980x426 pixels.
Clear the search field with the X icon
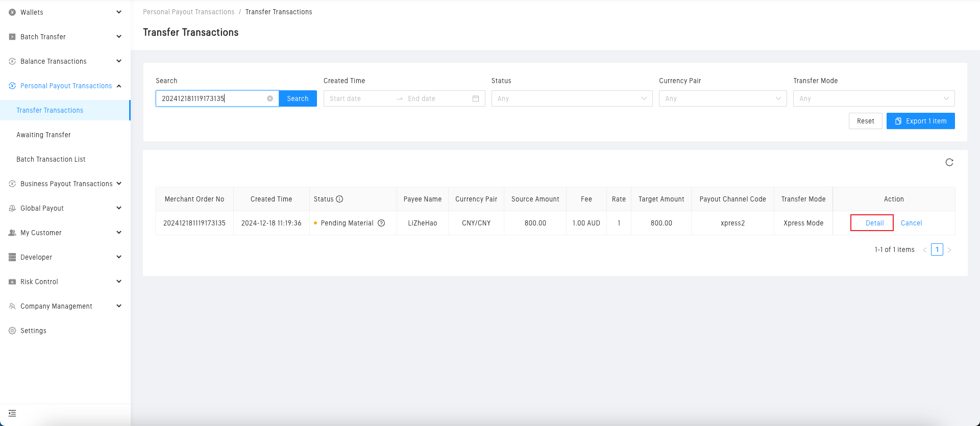(270, 98)
